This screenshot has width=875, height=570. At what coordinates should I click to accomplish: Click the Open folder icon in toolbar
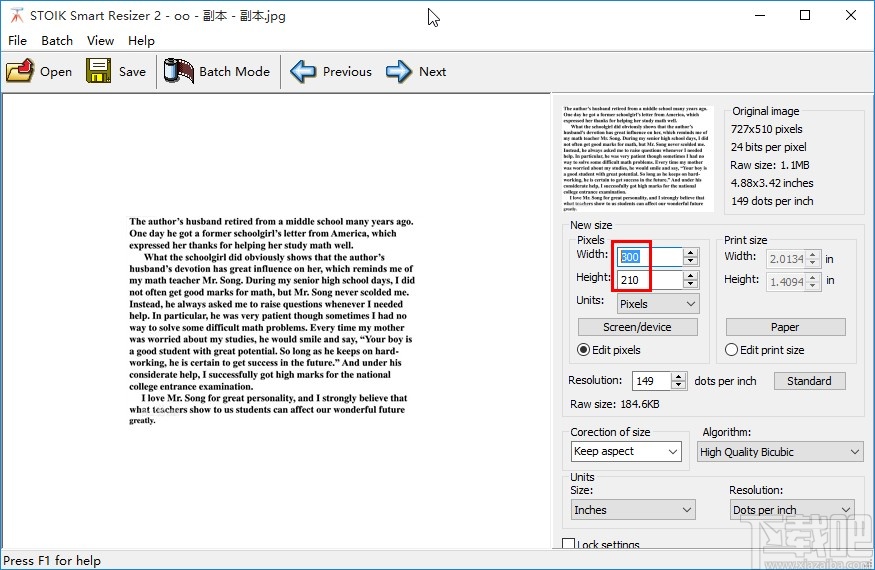click(20, 71)
